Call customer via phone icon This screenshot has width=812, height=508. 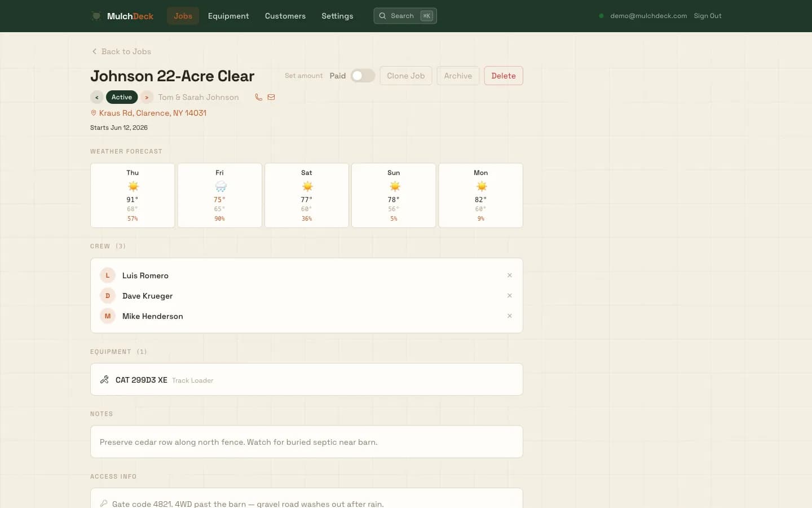(x=258, y=97)
